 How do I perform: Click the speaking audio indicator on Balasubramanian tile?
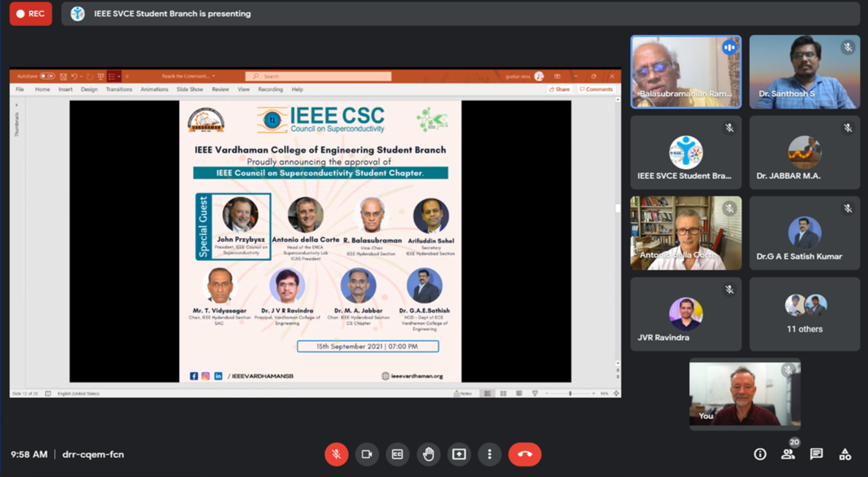[x=729, y=48]
